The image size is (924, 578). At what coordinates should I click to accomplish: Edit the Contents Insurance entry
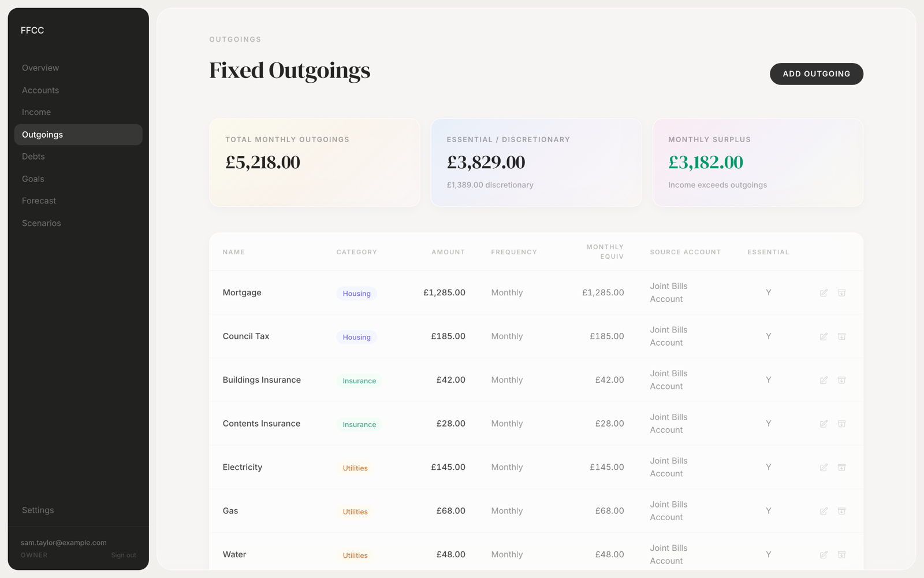coord(824,424)
